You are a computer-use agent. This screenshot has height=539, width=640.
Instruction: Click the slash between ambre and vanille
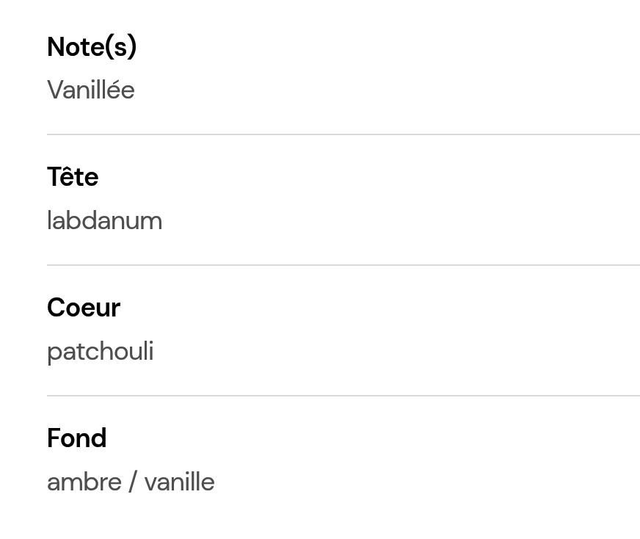[133, 482]
